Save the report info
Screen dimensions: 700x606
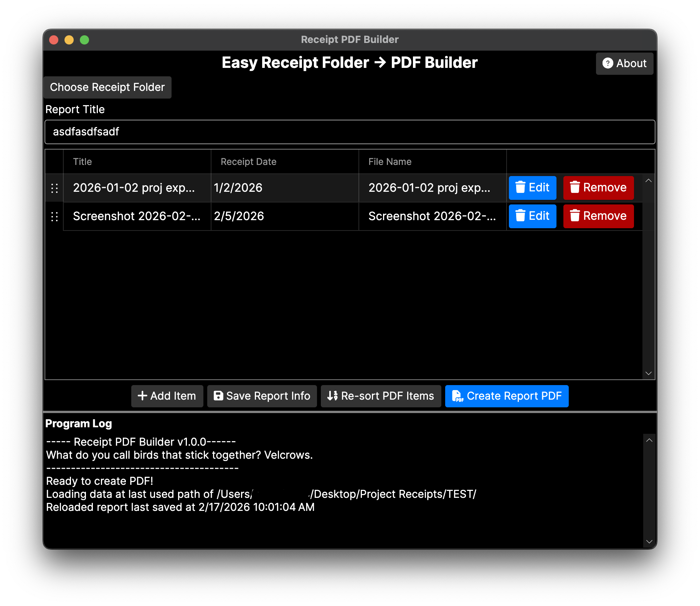[262, 396]
